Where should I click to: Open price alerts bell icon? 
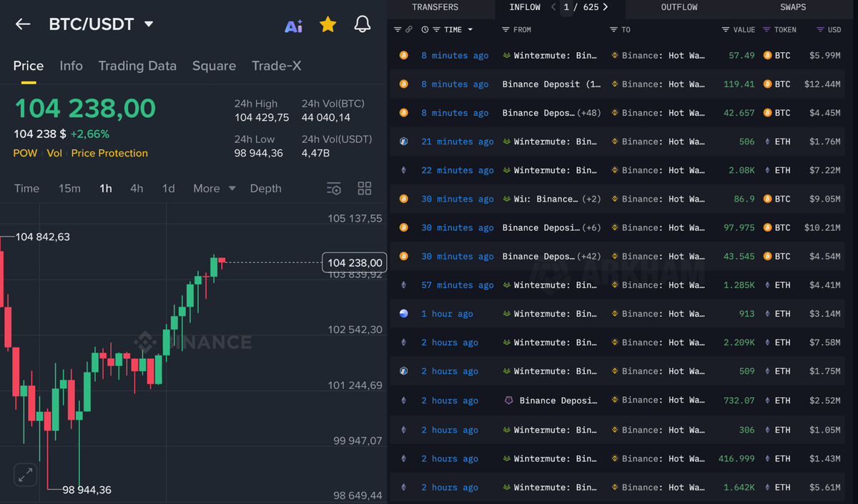click(363, 24)
